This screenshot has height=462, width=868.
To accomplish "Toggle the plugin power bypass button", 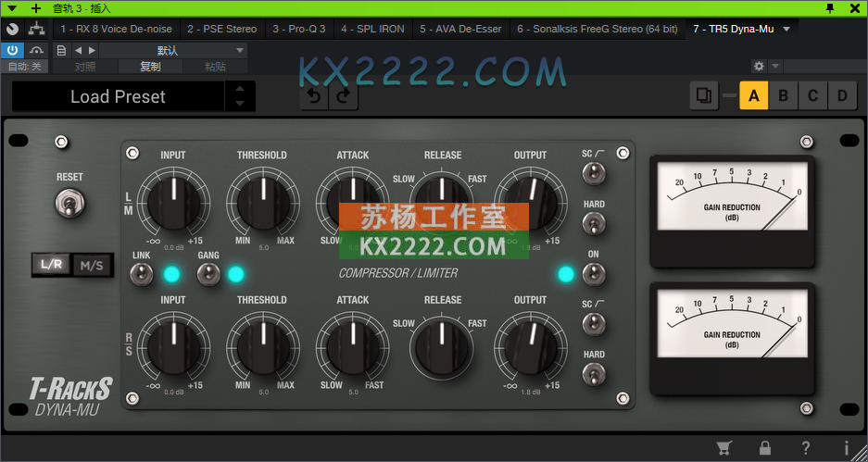I will click(12, 50).
